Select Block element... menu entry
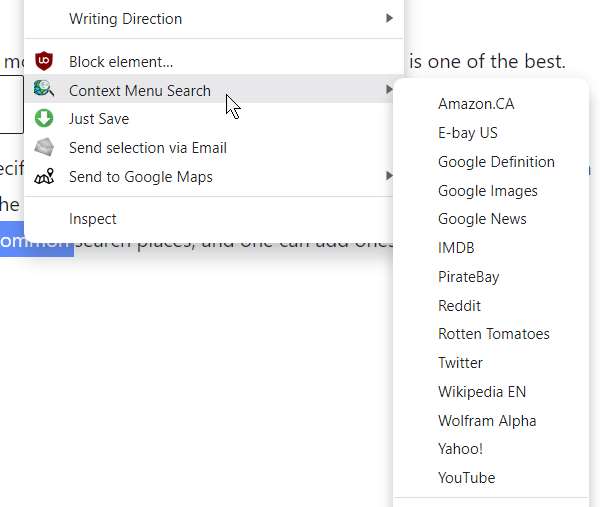 [x=121, y=62]
